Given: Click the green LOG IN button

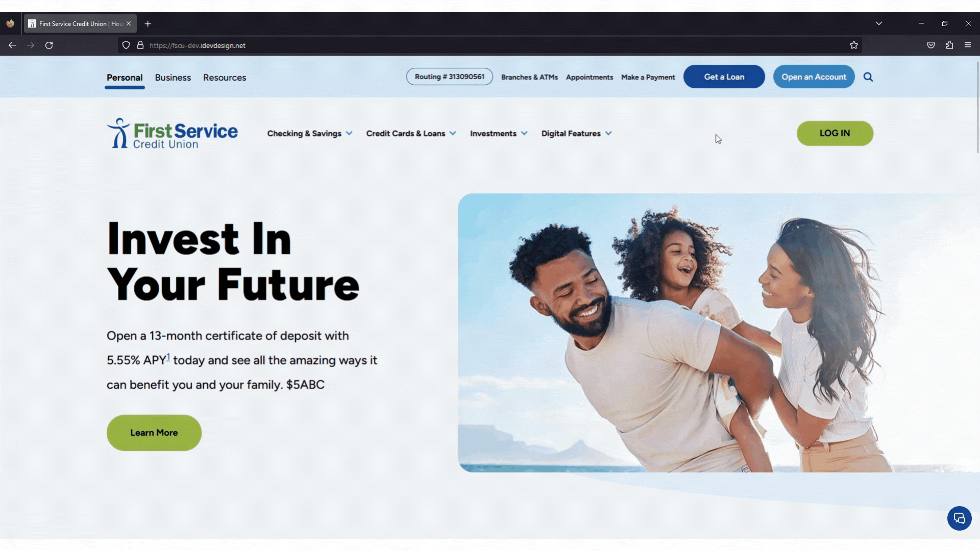Looking at the screenshot, I should coord(835,133).
